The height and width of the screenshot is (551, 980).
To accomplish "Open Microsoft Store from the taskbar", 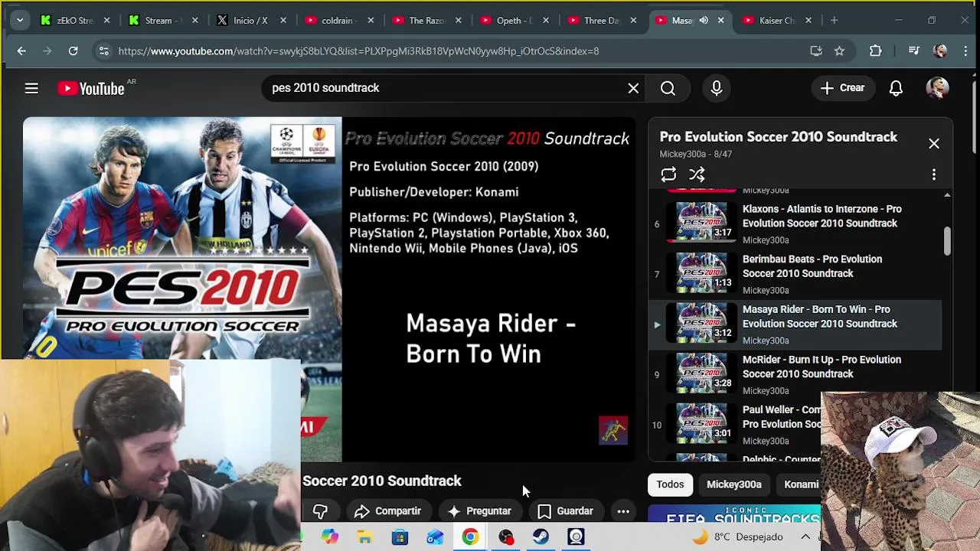I will tap(400, 537).
